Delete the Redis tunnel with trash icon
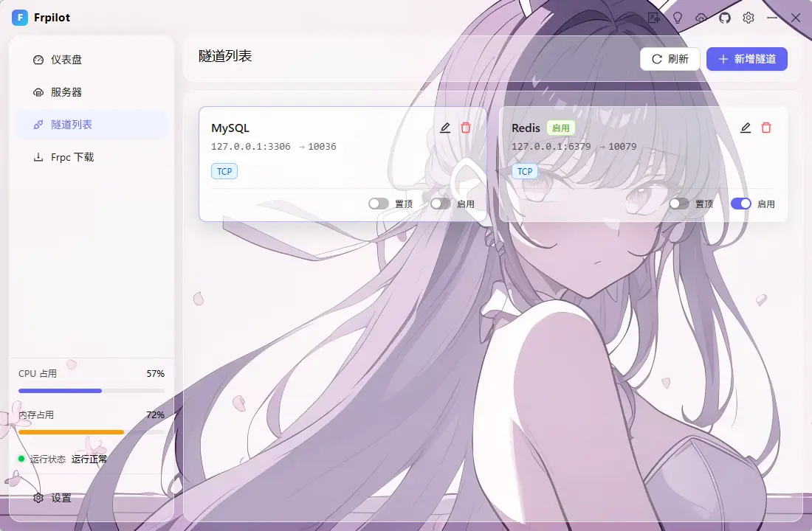Image resolution: width=812 pixels, height=531 pixels. (766, 128)
